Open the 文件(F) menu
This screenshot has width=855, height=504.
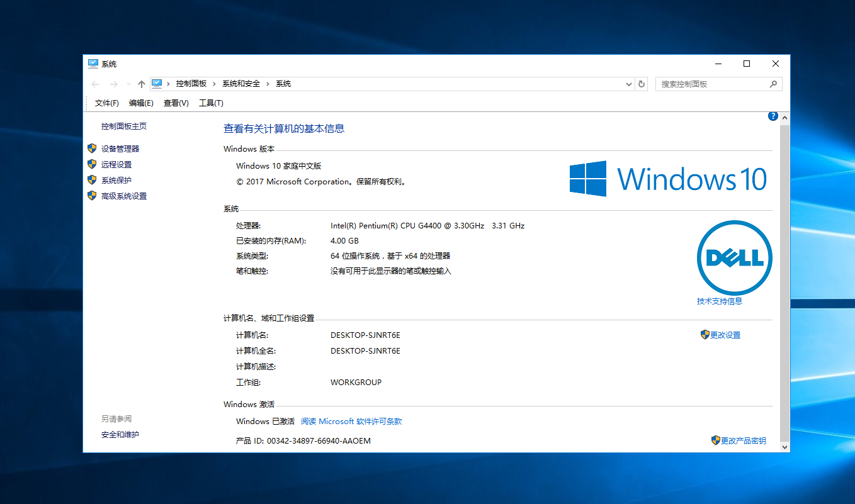coord(107,103)
